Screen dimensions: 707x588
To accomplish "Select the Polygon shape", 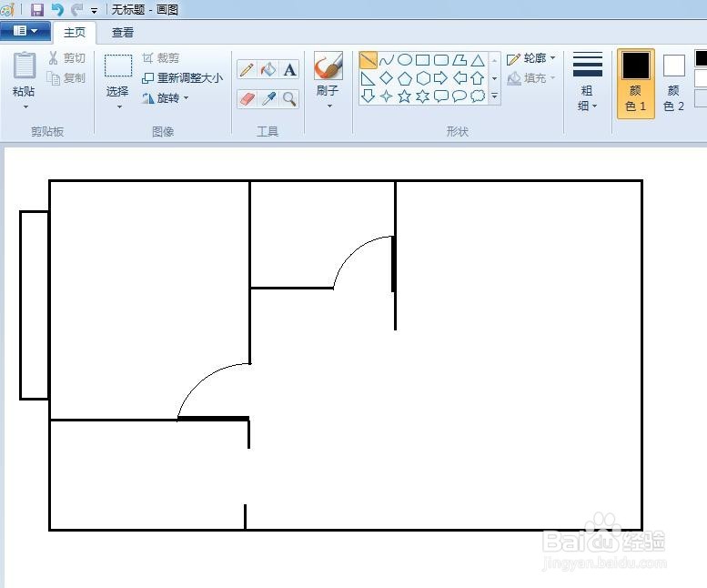I will point(460,60).
